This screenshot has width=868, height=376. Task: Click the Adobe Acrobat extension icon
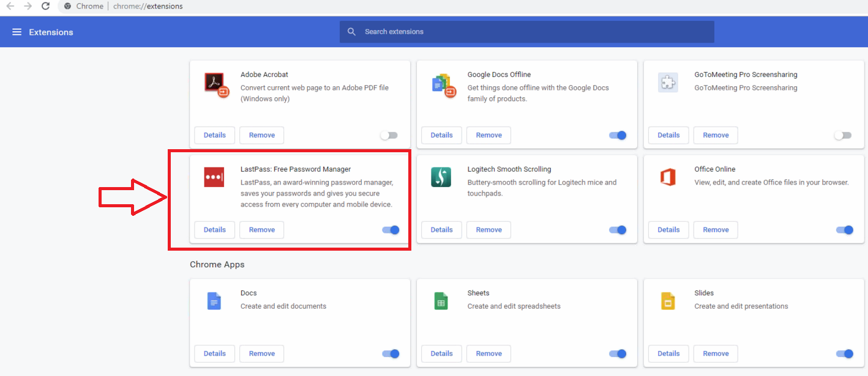tap(216, 84)
